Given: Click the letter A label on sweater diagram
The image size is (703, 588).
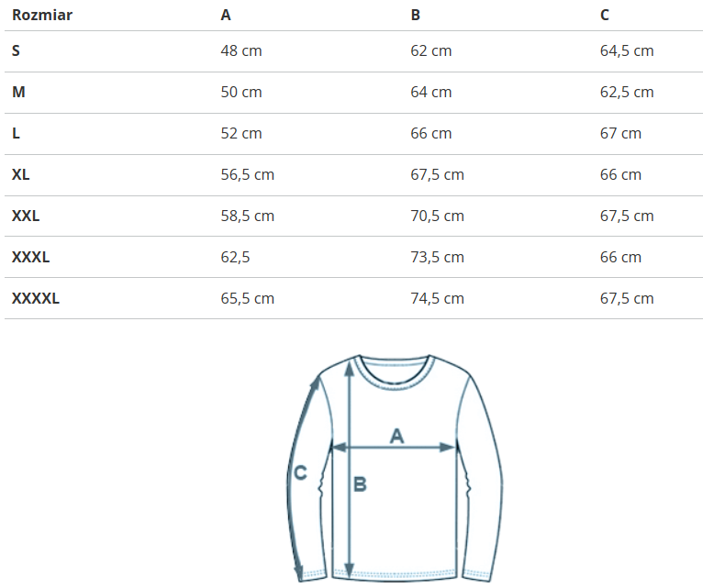Looking at the screenshot, I should tap(397, 435).
